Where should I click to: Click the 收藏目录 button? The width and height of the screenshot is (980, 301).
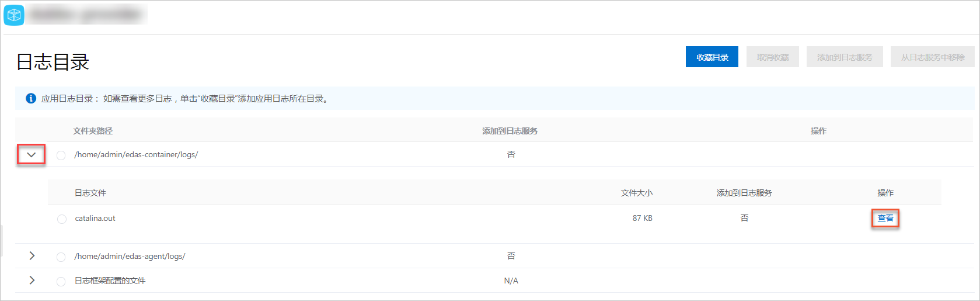712,57
